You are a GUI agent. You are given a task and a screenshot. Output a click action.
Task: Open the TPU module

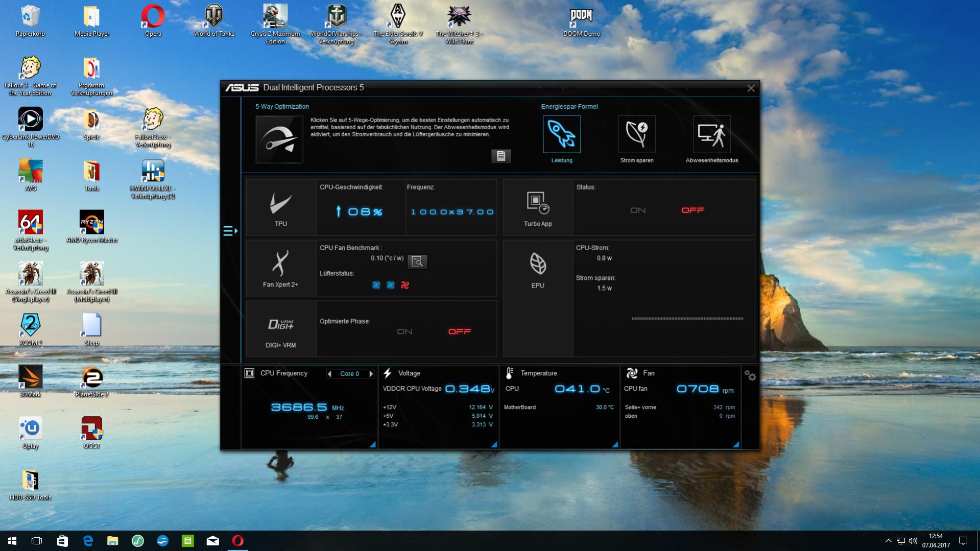(281, 207)
